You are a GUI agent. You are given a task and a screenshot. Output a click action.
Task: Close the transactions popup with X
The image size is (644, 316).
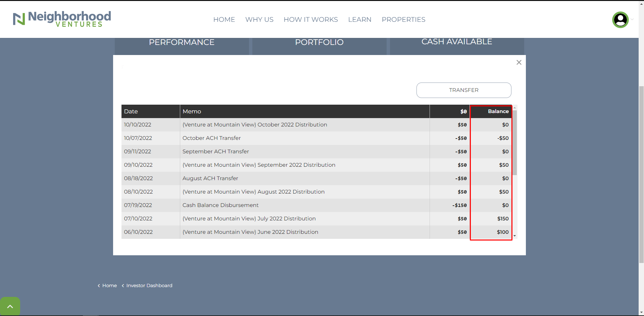tap(519, 62)
